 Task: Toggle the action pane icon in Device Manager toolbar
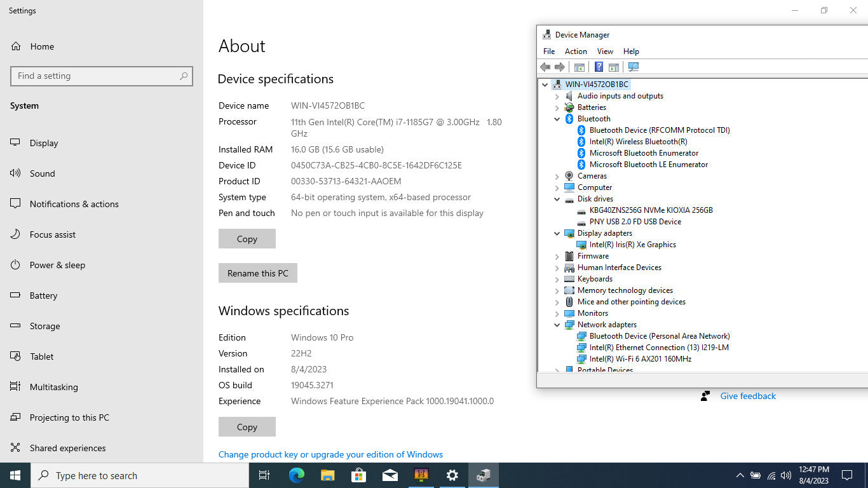614,67
